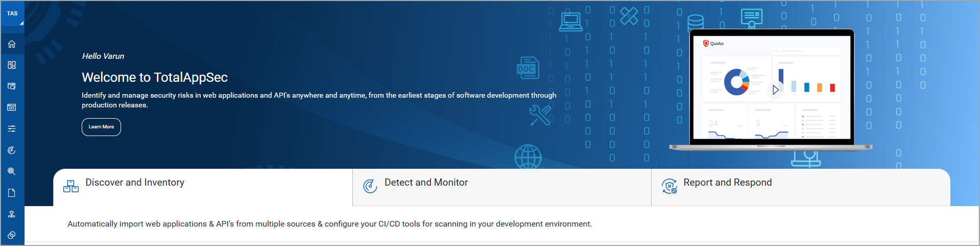Switch to the Report and Respond tab
Screen dimensions: 980x246
pos(801,187)
